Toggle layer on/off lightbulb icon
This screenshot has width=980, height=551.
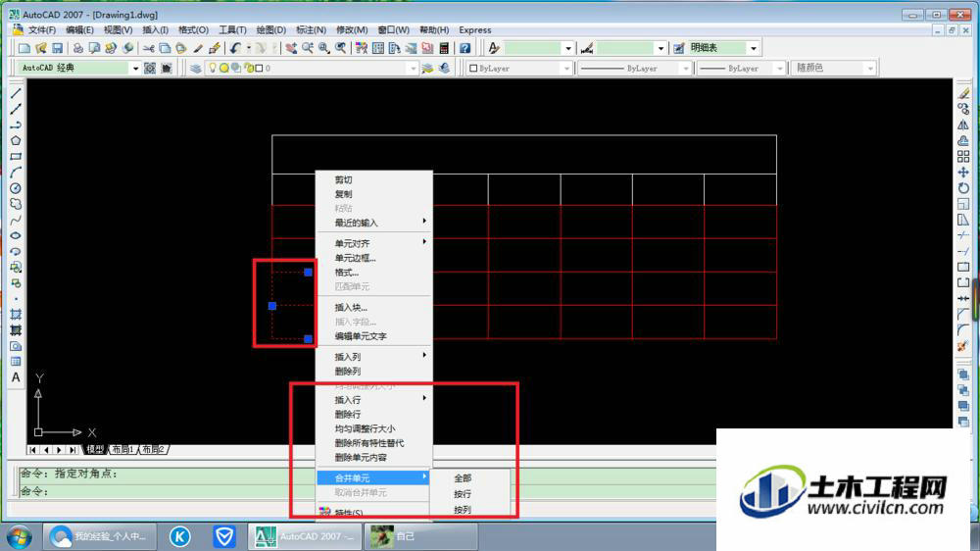tap(213, 68)
